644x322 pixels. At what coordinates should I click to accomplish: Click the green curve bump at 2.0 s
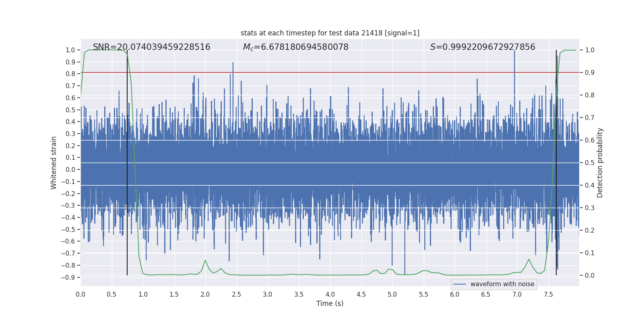[x=205, y=261]
